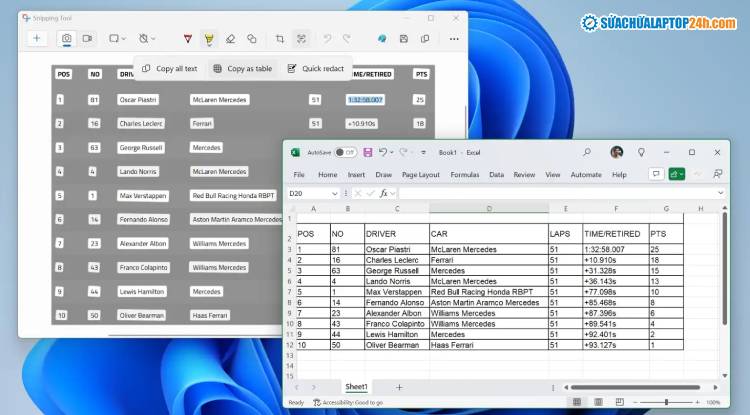The image size is (750, 415).
Task: Select the column D header
Action: coord(489,209)
